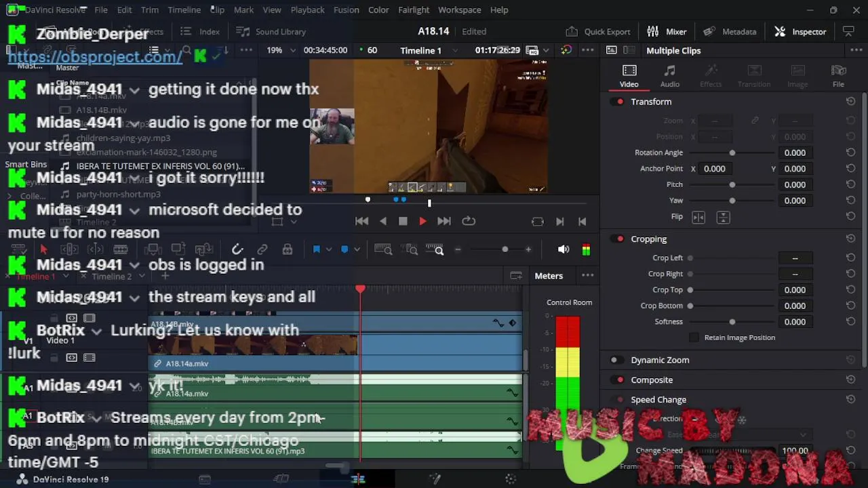Toggle timeline snapping magnet
Screen dimensions: 868x488
pyautogui.click(x=237, y=249)
